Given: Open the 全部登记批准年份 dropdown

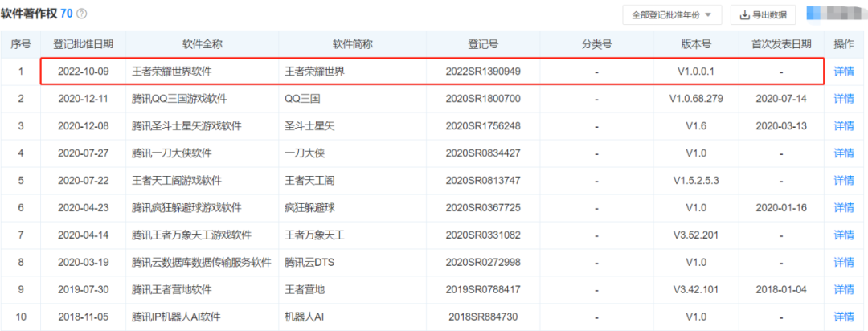Looking at the screenshot, I should point(672,15).
